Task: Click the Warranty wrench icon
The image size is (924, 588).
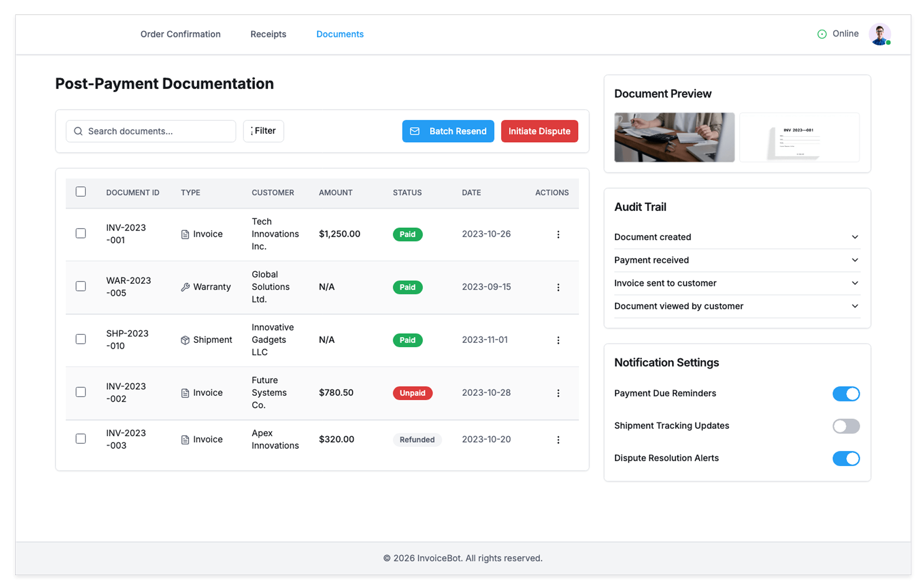Action: point(185,287)
